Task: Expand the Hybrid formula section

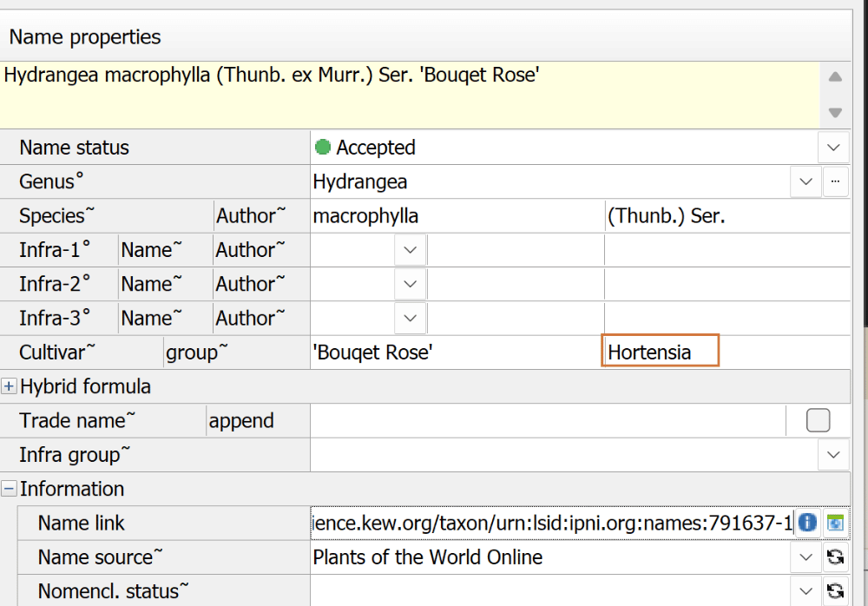Action: (x=9, y=386)
